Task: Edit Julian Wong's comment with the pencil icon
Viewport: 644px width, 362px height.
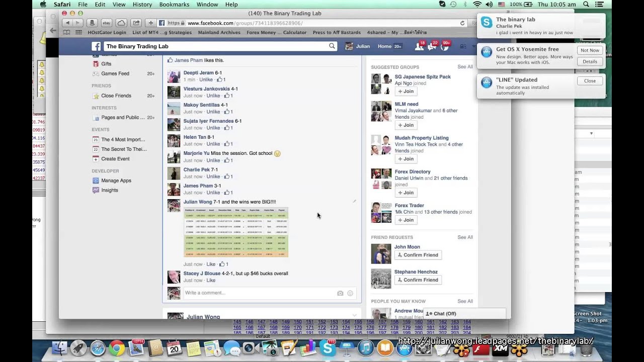Action: [354, 202]
